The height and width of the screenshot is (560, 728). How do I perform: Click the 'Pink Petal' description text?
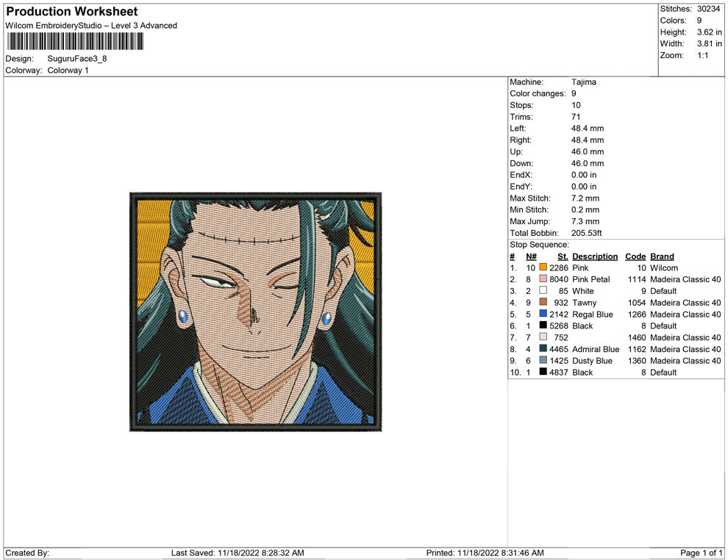(x=591, y=279)
